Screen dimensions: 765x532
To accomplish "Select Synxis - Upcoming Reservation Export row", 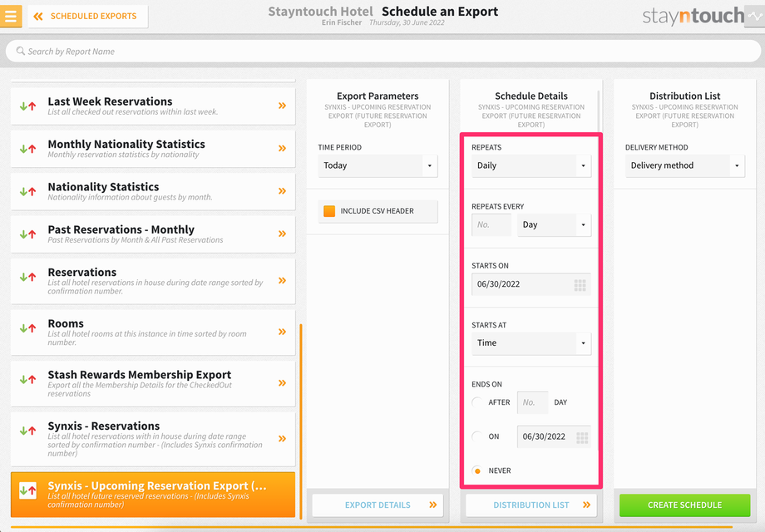I will coord(153,495).
